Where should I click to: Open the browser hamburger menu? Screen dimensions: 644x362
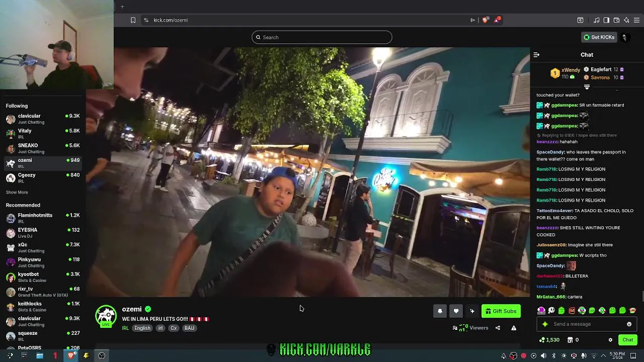coord(637,20)
